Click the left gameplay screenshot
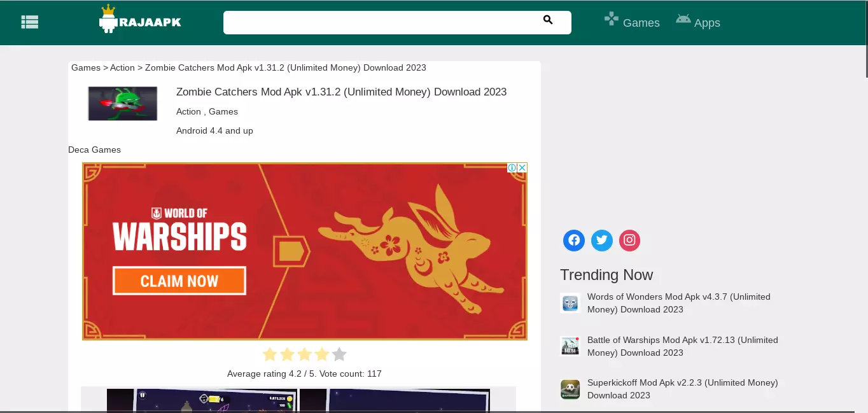 (x=202, y=401)
